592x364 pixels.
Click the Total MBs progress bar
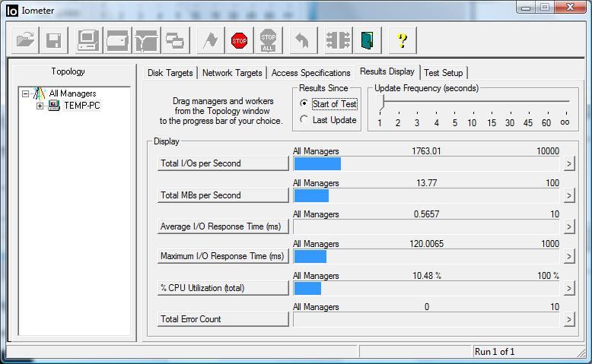click(x=427, y=195)
